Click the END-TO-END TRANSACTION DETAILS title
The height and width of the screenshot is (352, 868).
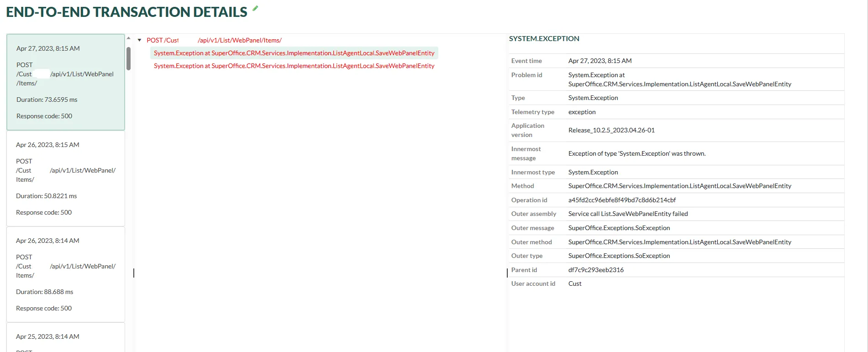(126, 12)
